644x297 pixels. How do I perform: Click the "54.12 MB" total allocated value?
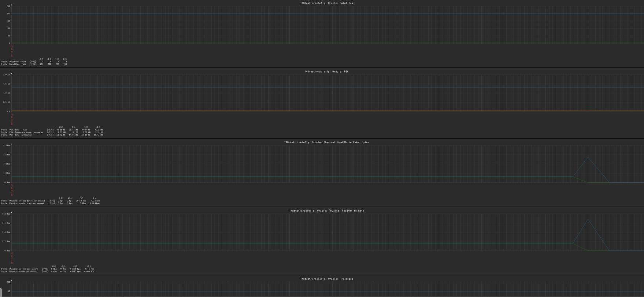coord(61,135)
